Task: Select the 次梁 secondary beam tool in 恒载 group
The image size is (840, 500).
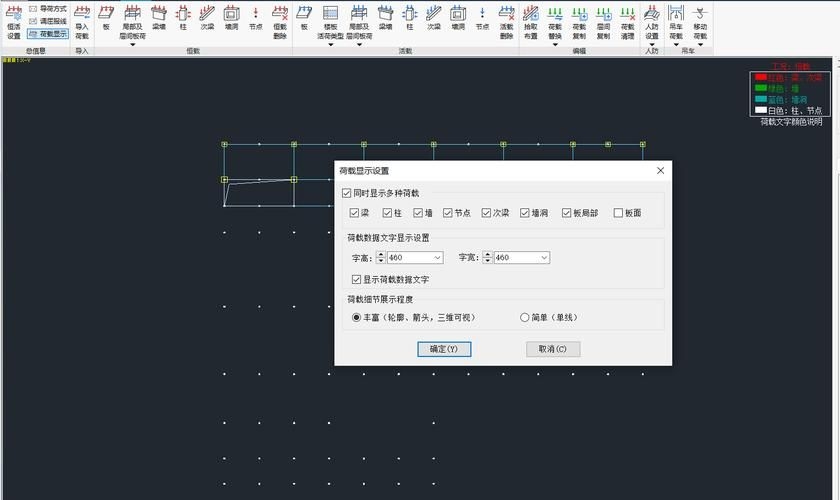Action: [207, 18]
